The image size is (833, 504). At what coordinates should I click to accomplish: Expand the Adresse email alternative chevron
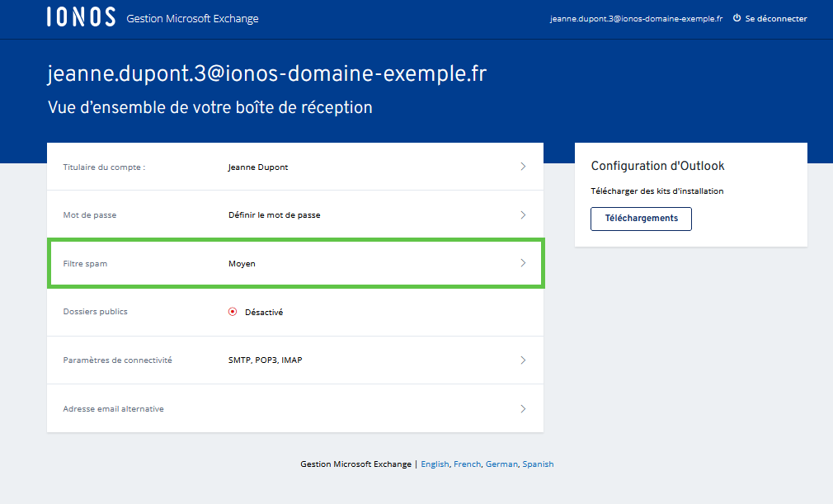(523, 408)
